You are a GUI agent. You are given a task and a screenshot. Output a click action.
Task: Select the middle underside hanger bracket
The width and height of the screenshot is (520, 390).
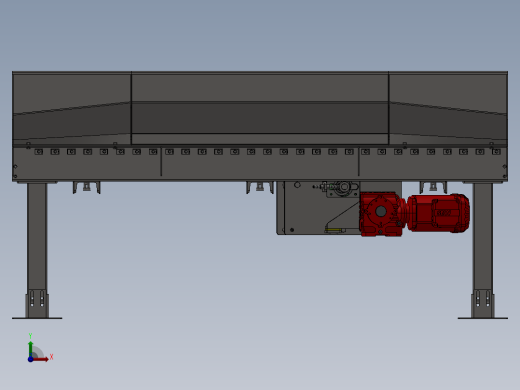[x=260, y=187]
